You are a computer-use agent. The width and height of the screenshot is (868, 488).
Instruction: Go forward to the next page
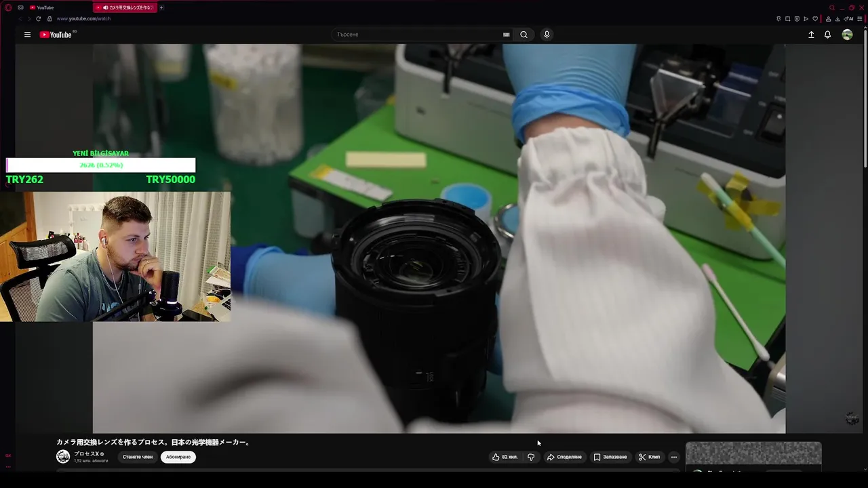pos(28,19)
